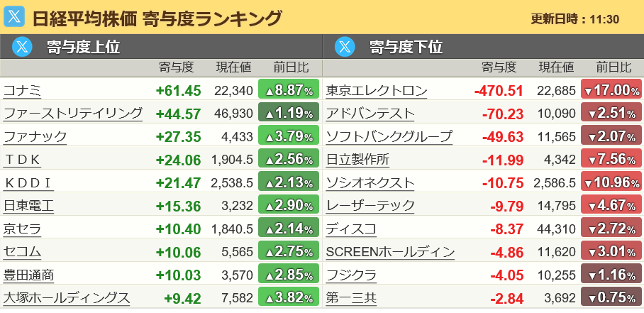Click the 更新日時 11:30 timestamp
This screenshot has width=644, height=313.
click(x=574, y=19)
